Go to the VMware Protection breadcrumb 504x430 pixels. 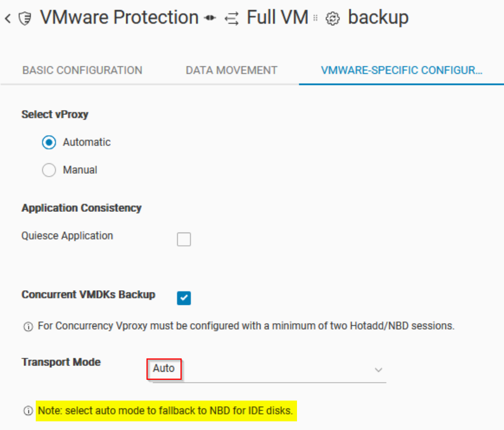coord(119,17)
